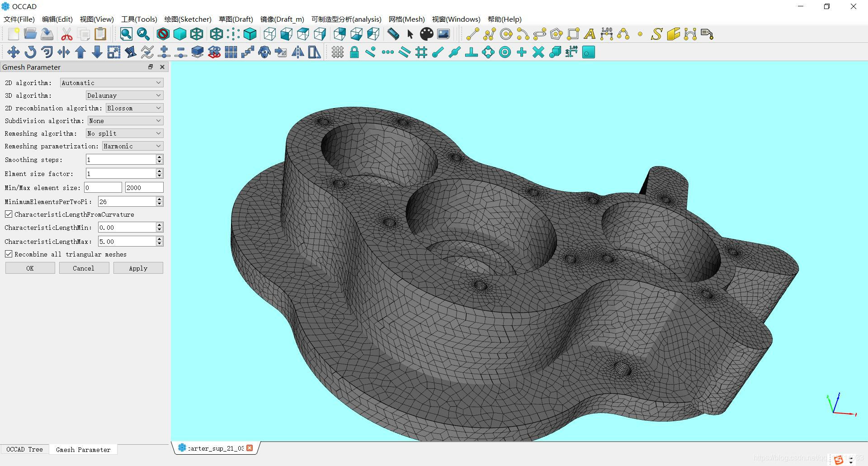The height and width of the screenshot is (466, 868).
Task: Click the mirror tool icon
Action: 298,52
